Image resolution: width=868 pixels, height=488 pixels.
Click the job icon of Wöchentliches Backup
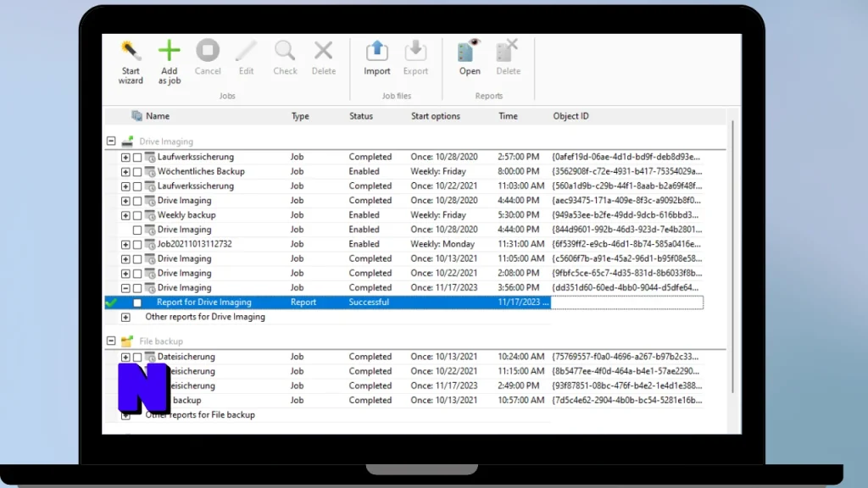tap(150, 171)
